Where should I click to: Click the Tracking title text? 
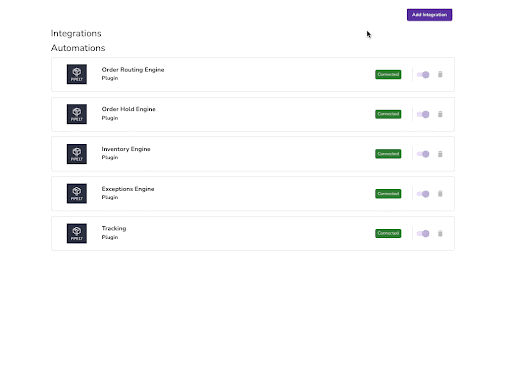[114, 229]
